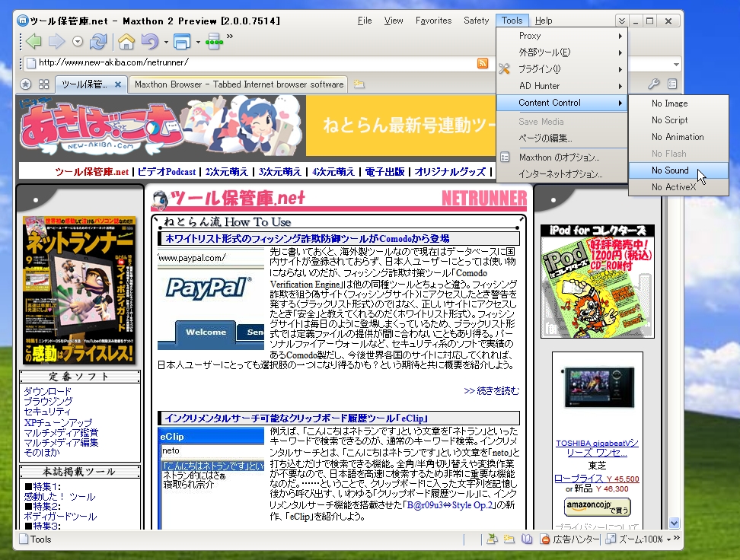740x560 pixels.
Task: Click the wrench icon at tab bar right
Action: (x=653, y=84)
